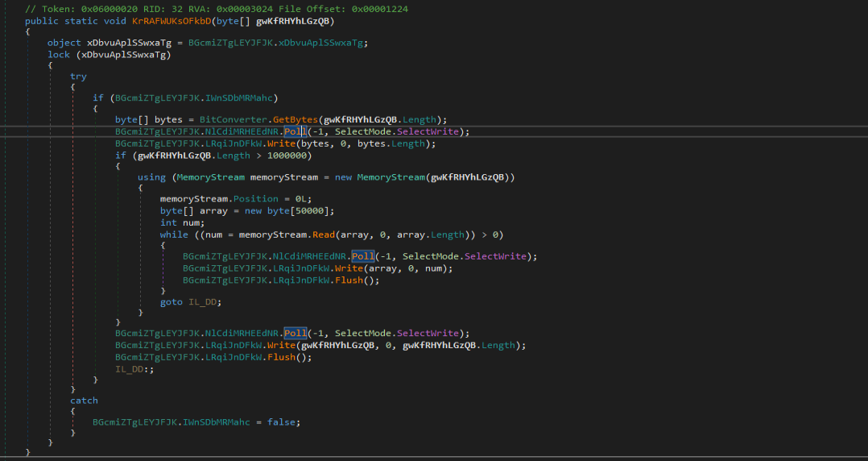This screenshot has height=461, width=868.
Task: Click SelectWrite inside the while loop
Action: (x=495, y=256)
